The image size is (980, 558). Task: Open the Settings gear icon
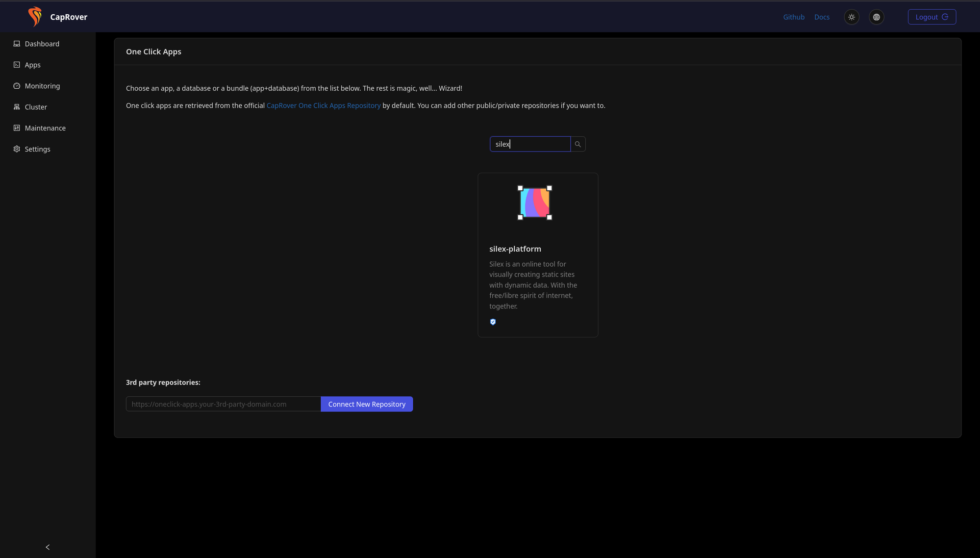point(17,149)
